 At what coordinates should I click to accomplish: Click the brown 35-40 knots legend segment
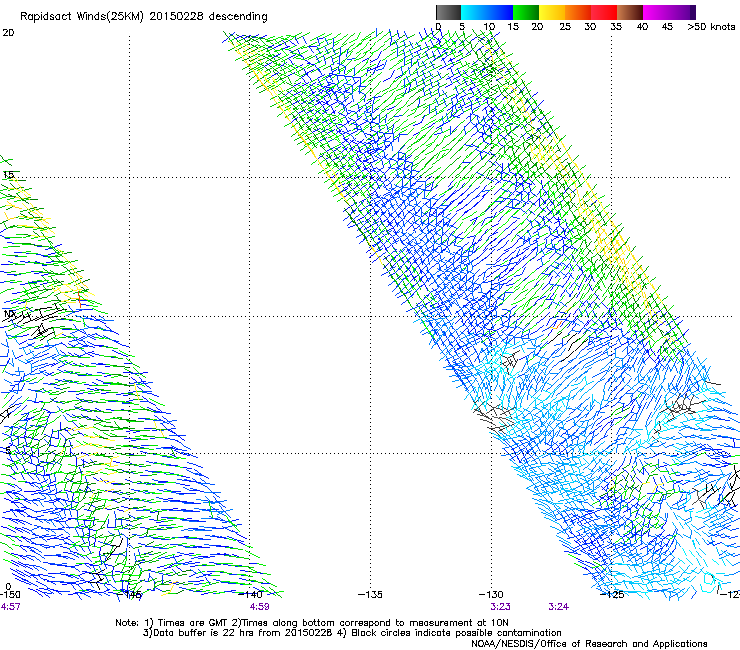[x=630, y=12]
